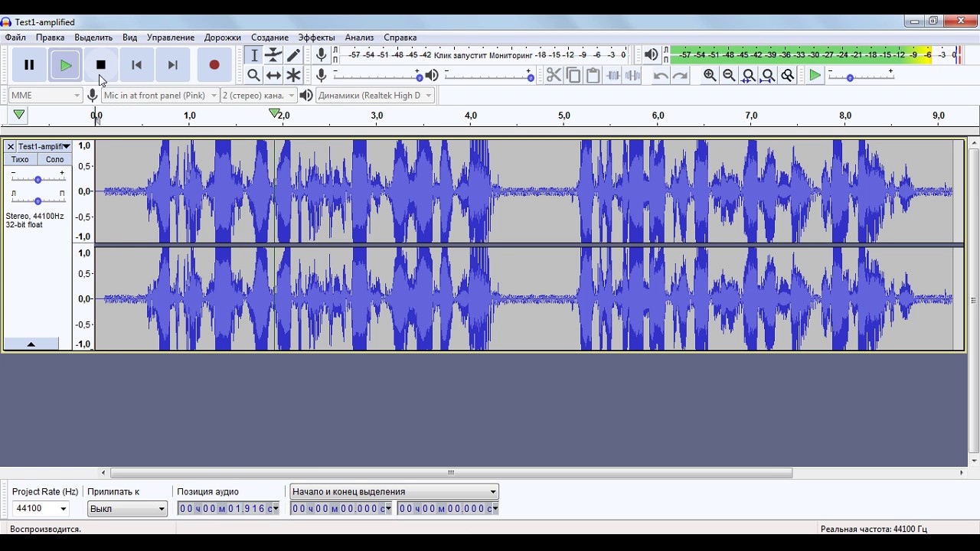Adjust the playback speed slider
The width and height of the screenshot is (980, 551).
click(x=861, y=75)
